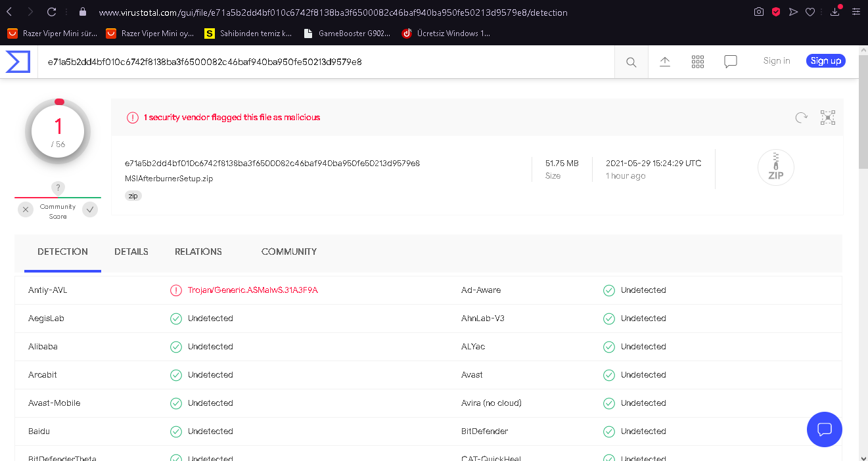Click the Avast-Mobile vendor name
This screenshot has width=868, height=461.
tap(55, 403)
